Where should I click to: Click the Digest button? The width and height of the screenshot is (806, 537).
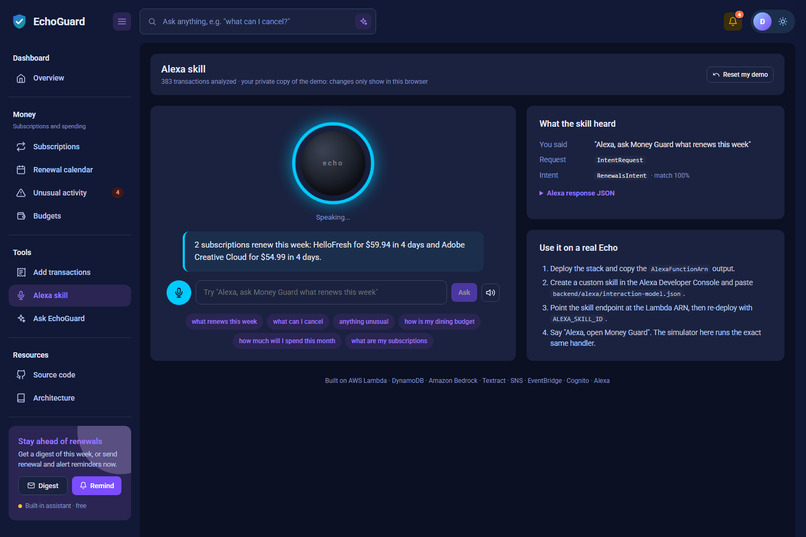point(43,486)
